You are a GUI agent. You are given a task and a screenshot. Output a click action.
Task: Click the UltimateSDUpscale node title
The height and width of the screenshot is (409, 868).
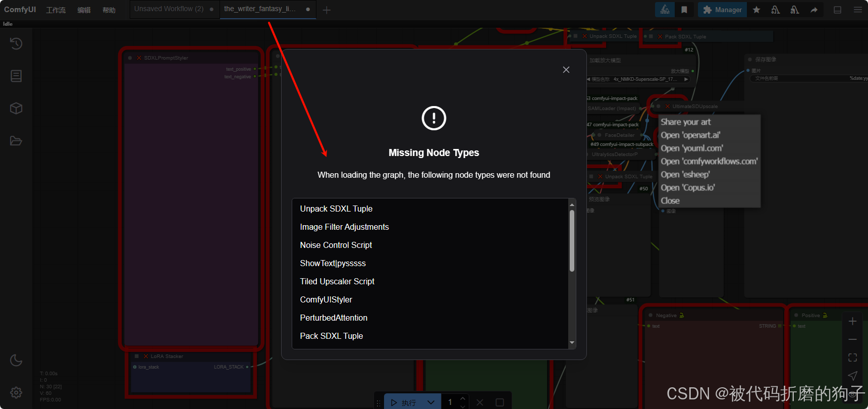click(x=695, y=107)
